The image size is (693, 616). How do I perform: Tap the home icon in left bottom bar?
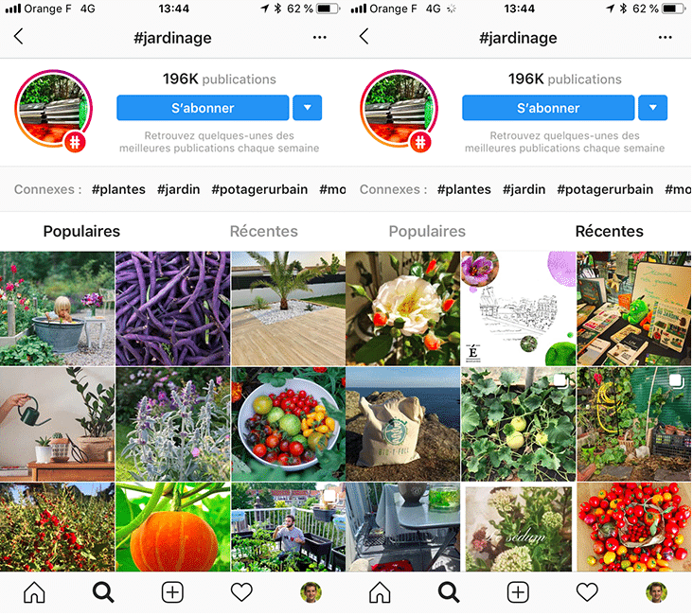[x=34, y=592]
